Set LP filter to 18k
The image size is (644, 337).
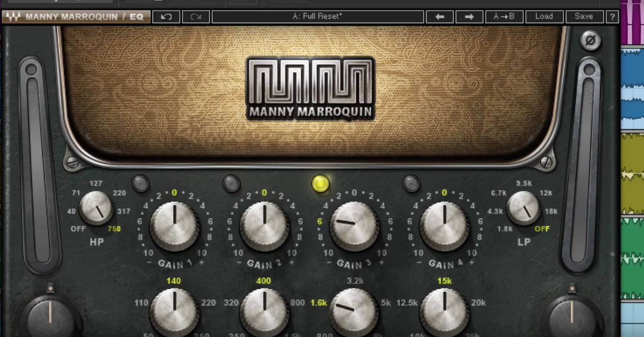pos(552,211)
